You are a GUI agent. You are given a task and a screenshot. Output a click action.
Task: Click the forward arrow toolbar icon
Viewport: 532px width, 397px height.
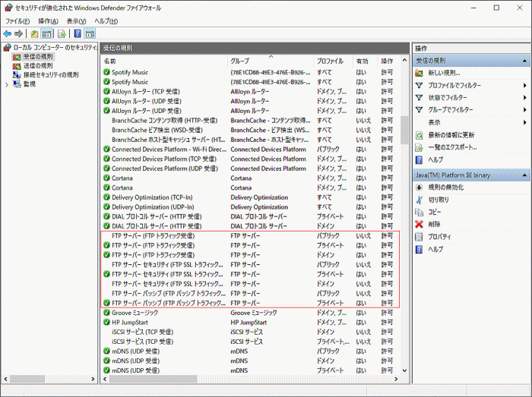pos(19,33)
